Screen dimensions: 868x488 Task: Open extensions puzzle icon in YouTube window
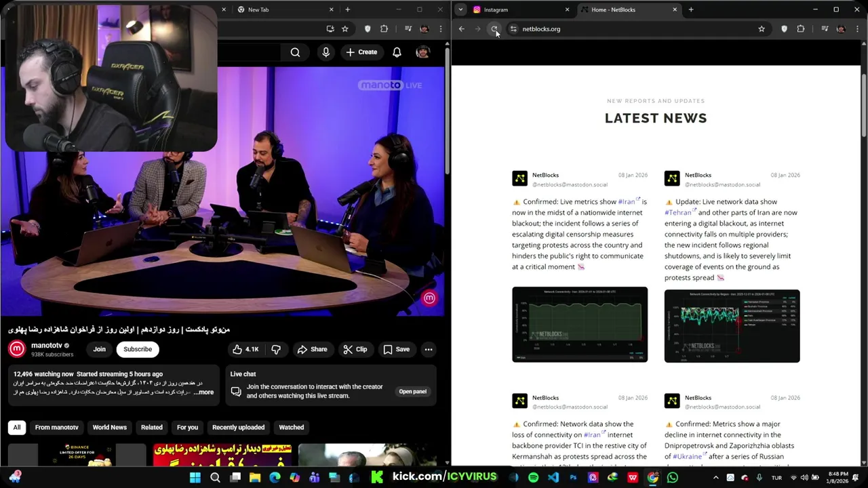pyautogui.click(x=384, y=29)
